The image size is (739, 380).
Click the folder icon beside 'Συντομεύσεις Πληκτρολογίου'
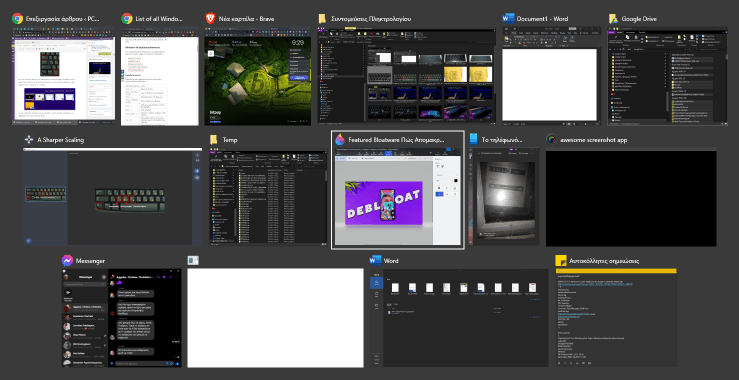[322, 19]
